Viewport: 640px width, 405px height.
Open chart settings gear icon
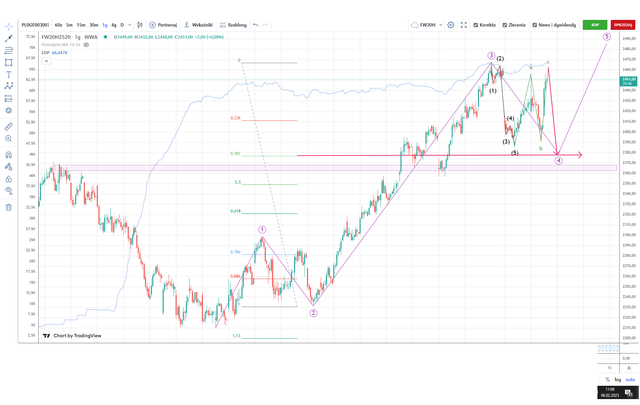[x=451, y=25]
